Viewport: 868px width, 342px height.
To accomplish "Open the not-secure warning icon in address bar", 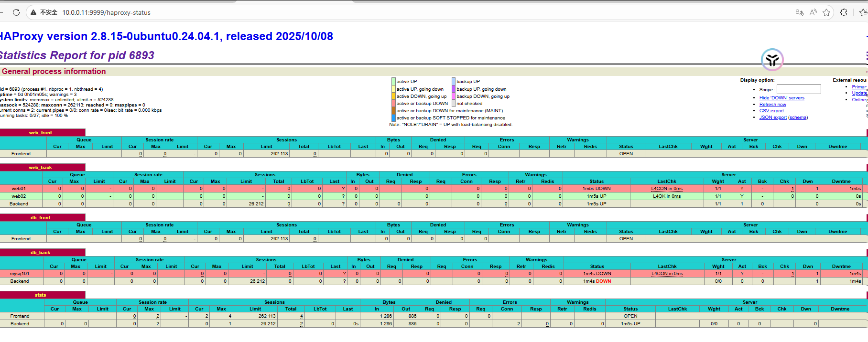I will pos(33,12).
